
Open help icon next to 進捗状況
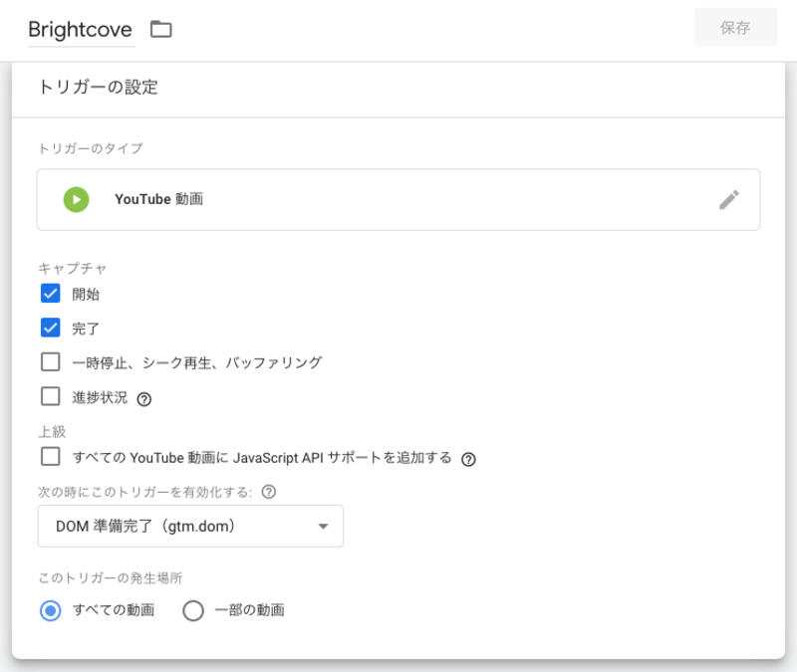[x=143, y=400]
